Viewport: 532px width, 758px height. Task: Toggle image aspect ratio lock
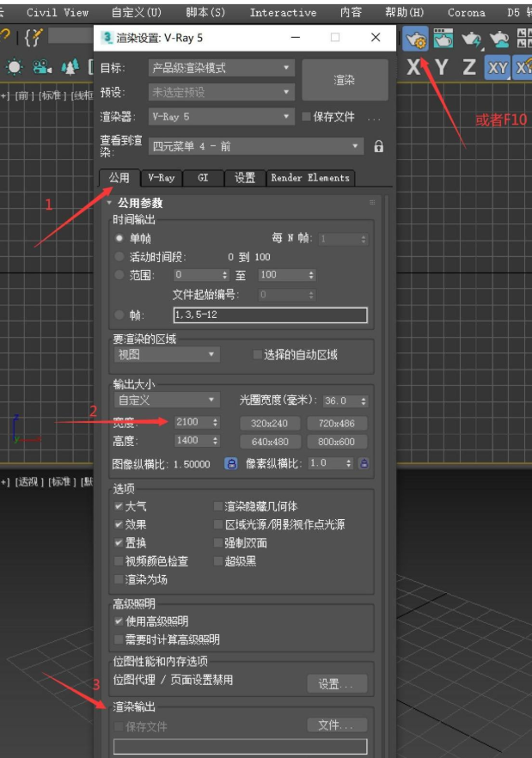(x=230, y=463)
